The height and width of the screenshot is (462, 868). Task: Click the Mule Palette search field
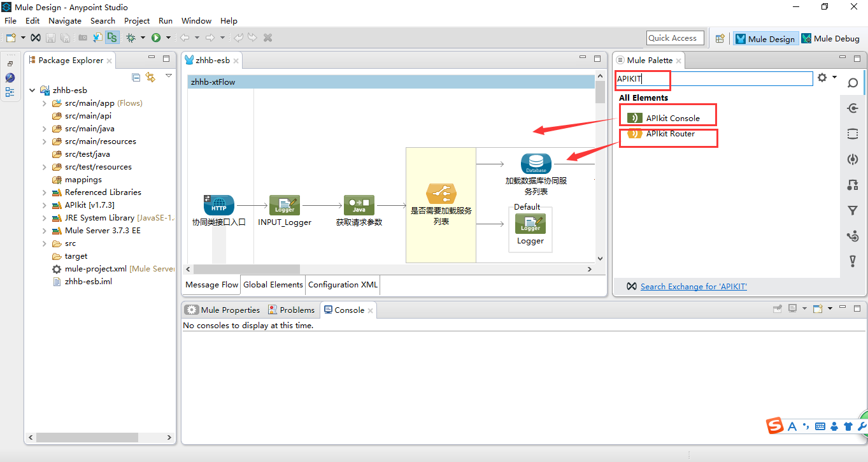[714, 78]
